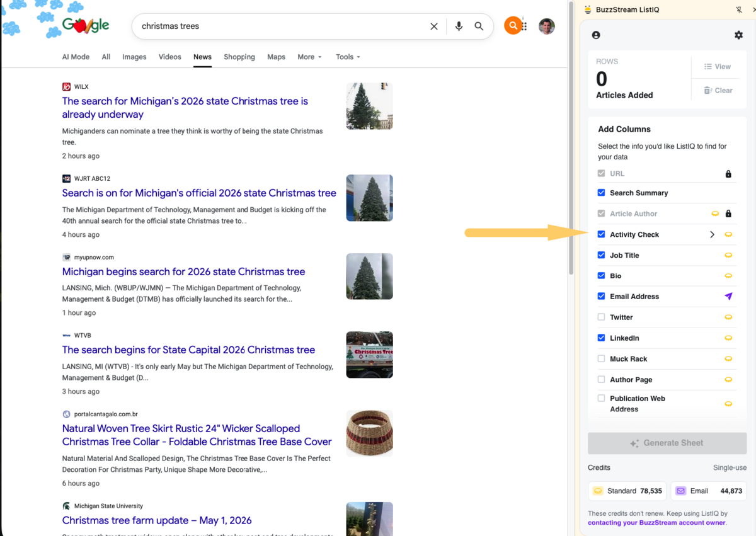The height and width of the screenshot is (536, 756).
Task: Select the News tab
Action: coord(202,57)
